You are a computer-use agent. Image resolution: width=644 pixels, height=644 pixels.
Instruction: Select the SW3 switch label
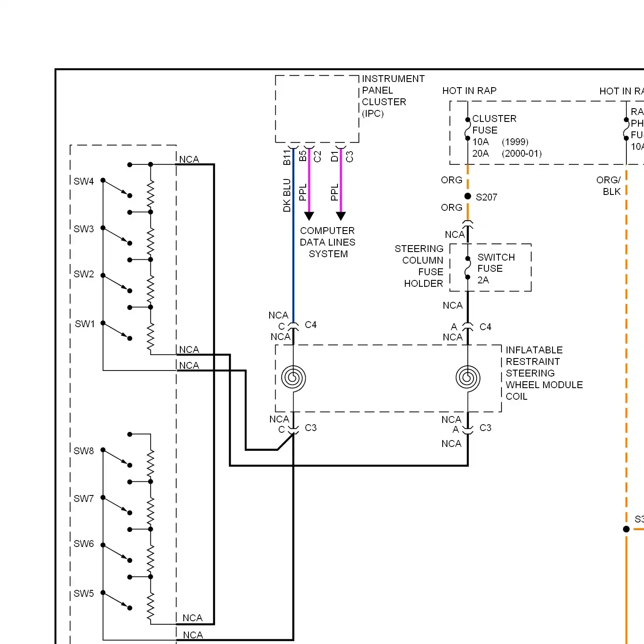[x=84, y=229]
